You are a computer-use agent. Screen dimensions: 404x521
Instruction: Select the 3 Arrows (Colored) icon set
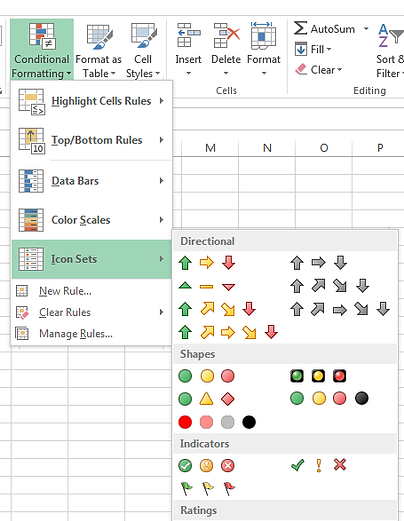click(x=207, y=263)
